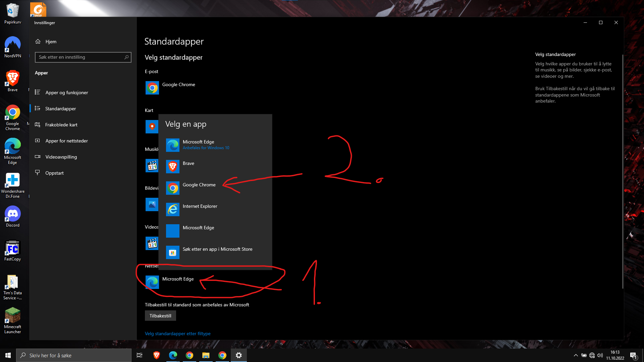Open Apper og funksjoner page
Image resolution: width=644 pixels, height=362 pixels.
pyautogui.click(x=66, y=93)
